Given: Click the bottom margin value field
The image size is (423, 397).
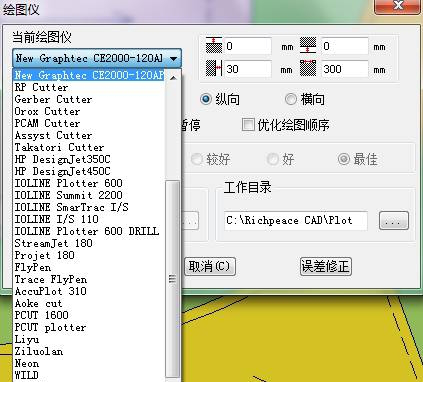Looking at the screenshot, I should click(345, 46).
